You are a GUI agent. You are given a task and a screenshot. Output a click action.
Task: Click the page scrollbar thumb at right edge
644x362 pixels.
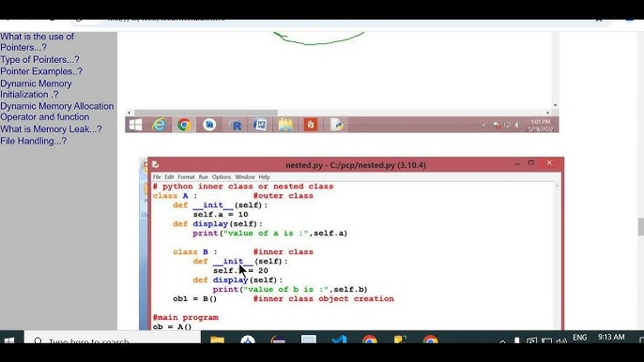coord(640,227)
